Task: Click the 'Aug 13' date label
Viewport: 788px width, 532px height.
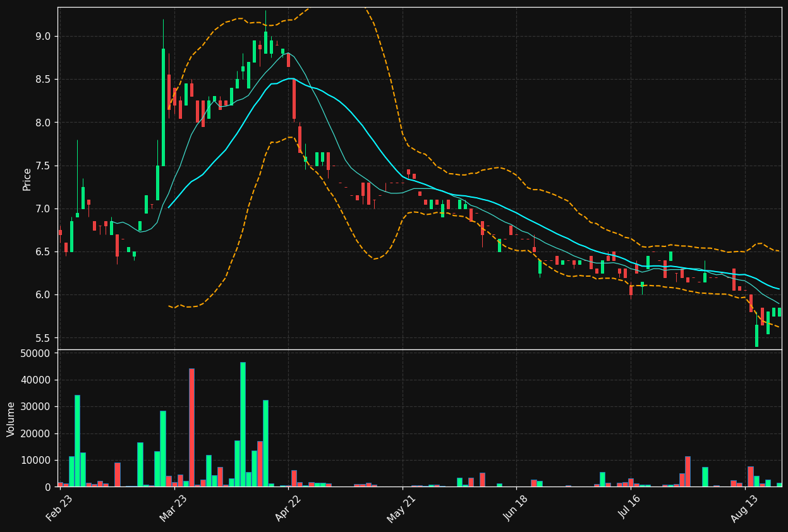Action: (744, 508)
